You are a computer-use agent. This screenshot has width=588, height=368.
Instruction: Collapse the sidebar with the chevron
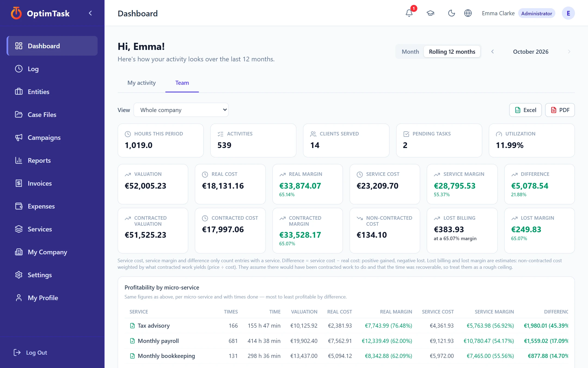click(90, 13)
